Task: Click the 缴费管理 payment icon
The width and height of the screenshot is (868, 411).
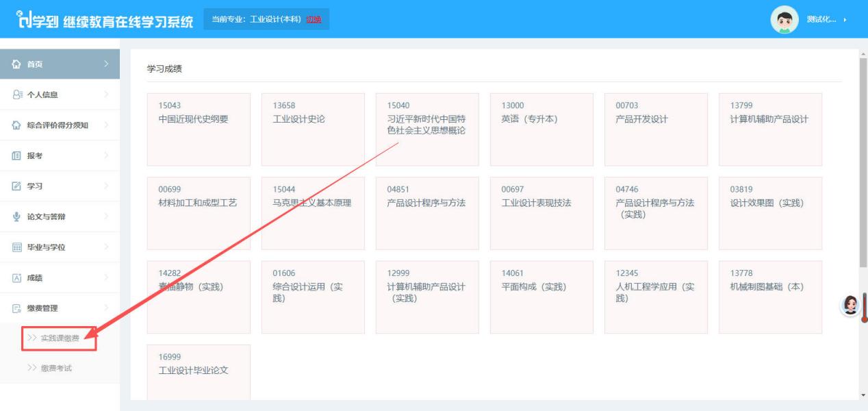Action: pos(18,308)
